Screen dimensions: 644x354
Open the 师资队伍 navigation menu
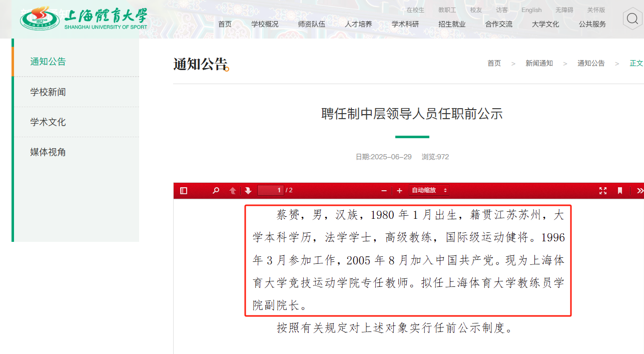click(311, 24)
